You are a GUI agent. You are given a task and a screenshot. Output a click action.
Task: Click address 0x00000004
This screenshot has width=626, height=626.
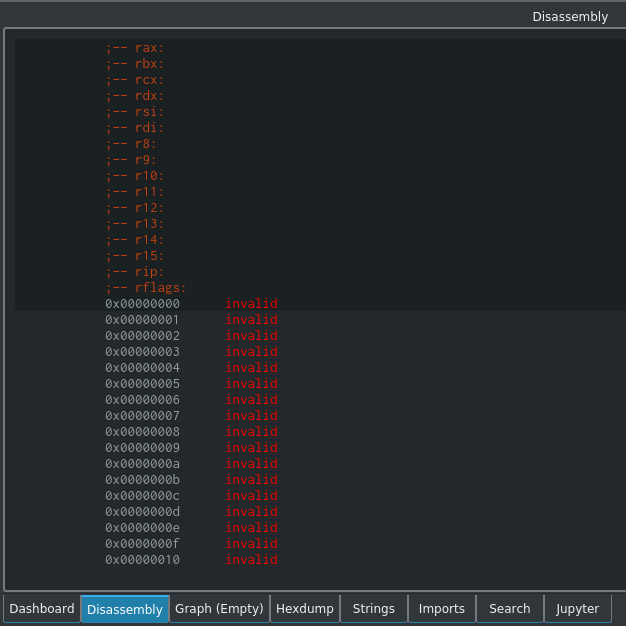pyautogui.click(x=143, y=368)
